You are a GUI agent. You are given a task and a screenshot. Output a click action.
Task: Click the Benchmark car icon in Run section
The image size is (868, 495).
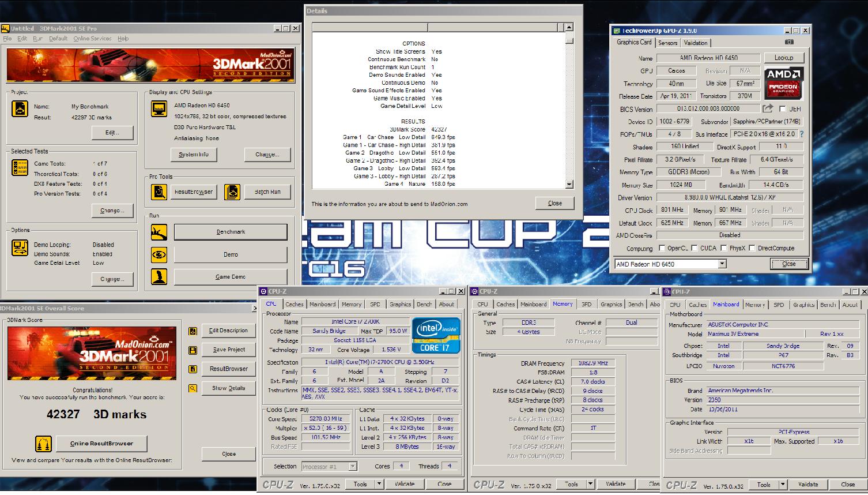159,232
